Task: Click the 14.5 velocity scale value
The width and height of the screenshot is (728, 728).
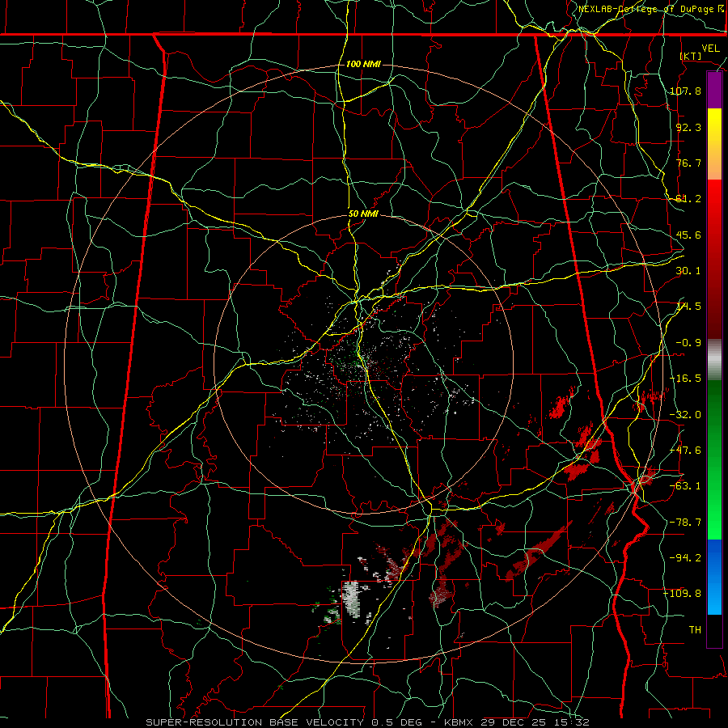Action: click(x=688, y=307)
